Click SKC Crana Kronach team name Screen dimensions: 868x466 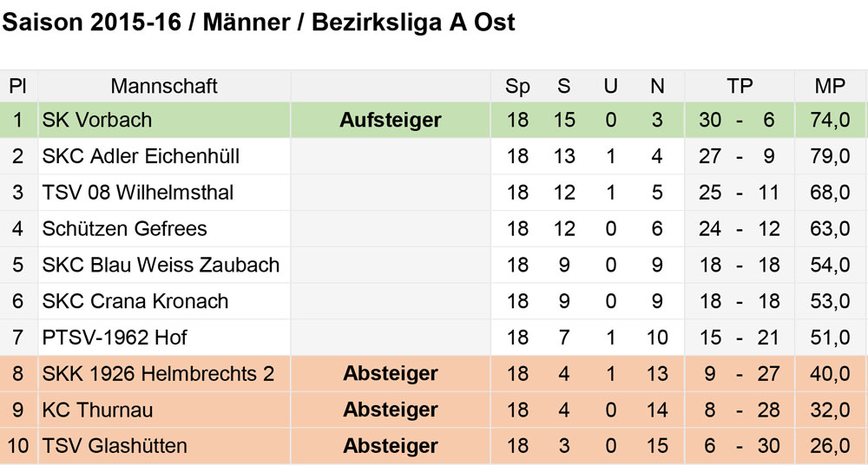pos(135,301)
